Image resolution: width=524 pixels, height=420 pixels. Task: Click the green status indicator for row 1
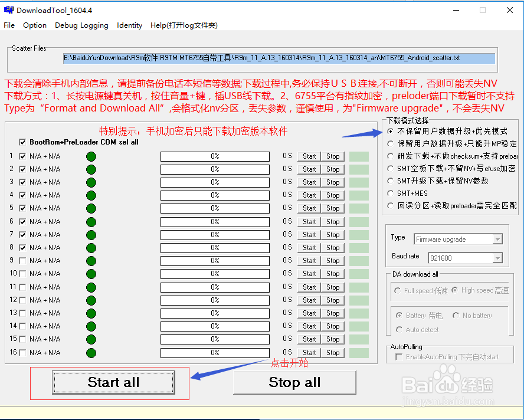click(x=91, y=156)
